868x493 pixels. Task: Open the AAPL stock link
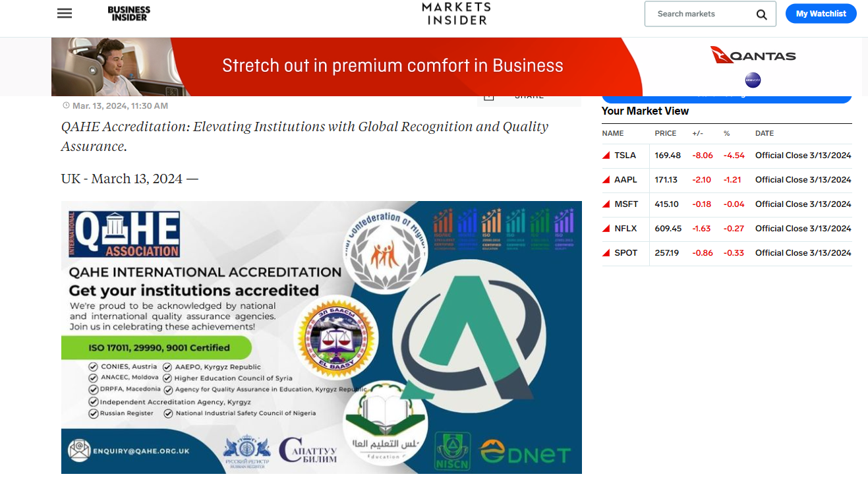625,180
